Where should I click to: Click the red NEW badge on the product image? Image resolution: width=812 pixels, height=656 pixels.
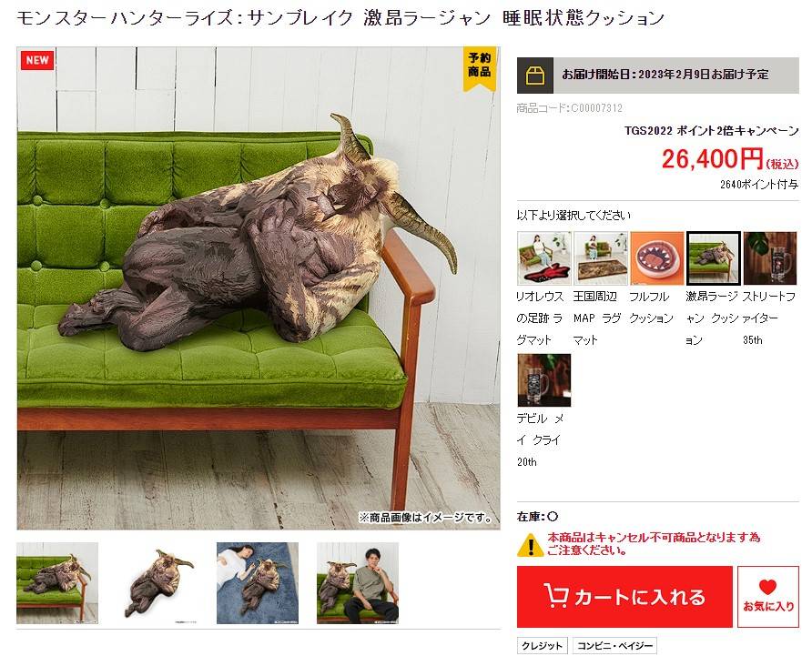(37, 60)
